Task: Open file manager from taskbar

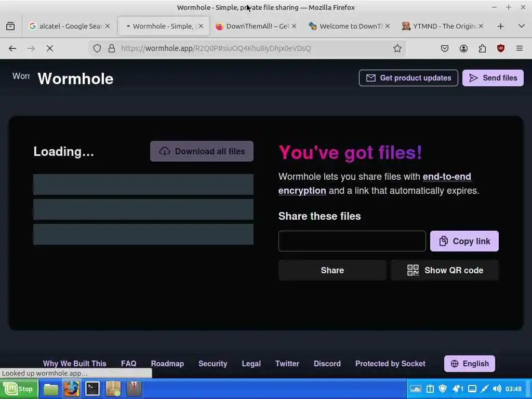Action: [51, 389]
